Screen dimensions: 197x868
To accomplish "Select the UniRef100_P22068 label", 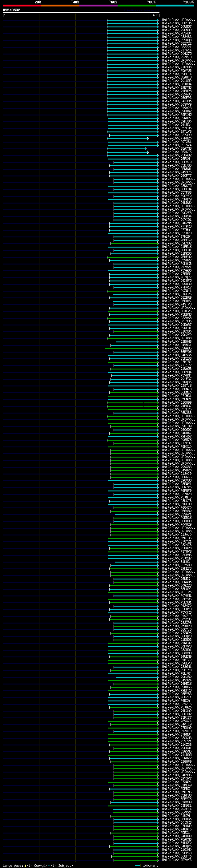I will (176, 318).
